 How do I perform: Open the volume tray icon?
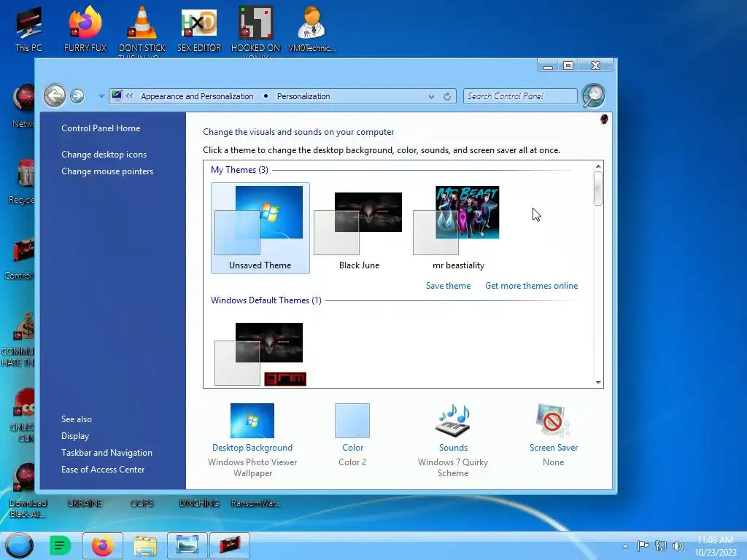678,545
